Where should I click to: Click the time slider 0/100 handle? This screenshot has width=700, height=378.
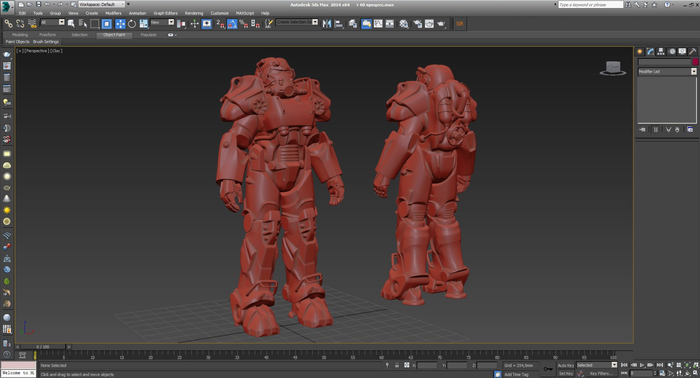43,346
